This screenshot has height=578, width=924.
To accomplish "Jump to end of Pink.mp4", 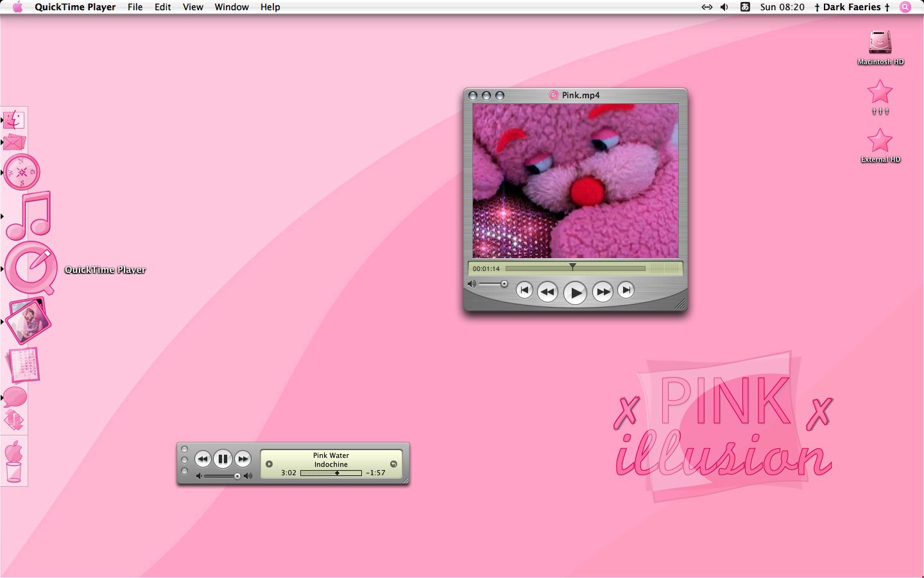I will [x=626, y=290].
